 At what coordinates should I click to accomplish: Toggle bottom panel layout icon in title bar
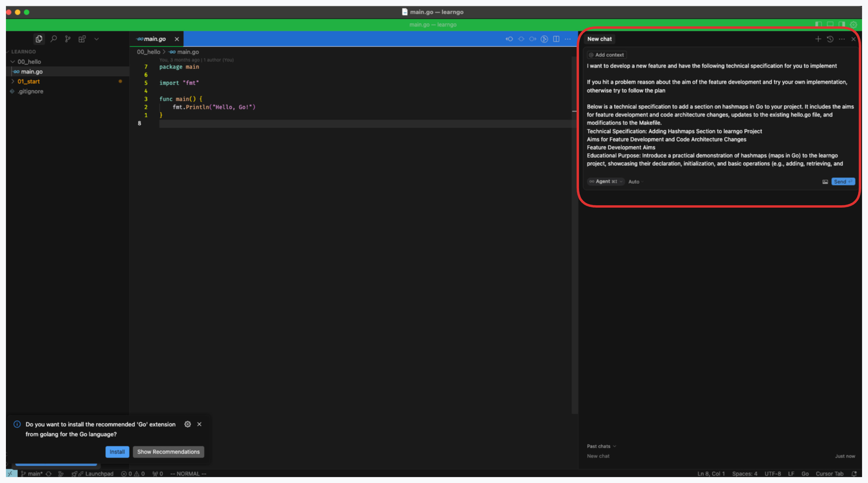(830, 24)
